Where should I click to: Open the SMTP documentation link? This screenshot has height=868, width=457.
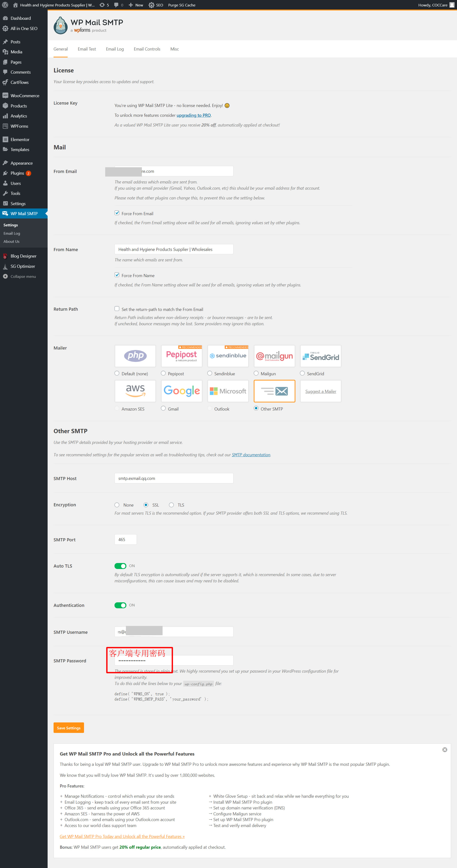tap(251, 455)
